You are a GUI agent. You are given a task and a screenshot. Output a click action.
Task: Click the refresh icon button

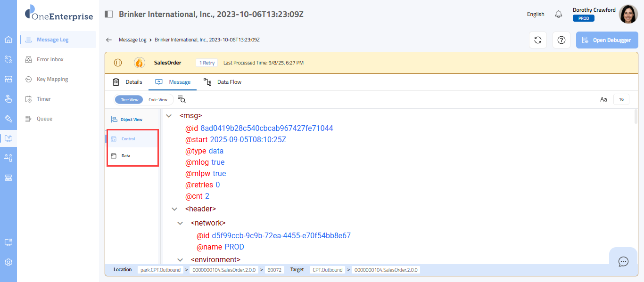(x=537, y=40)
